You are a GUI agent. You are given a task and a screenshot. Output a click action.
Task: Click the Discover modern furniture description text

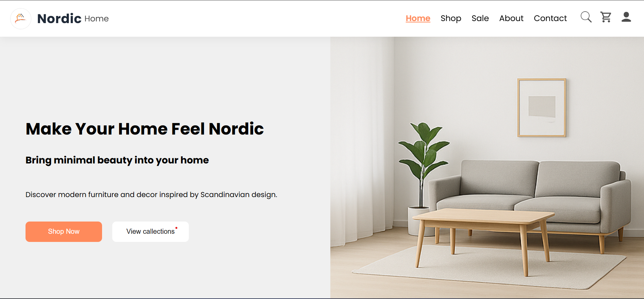[151, 195]
